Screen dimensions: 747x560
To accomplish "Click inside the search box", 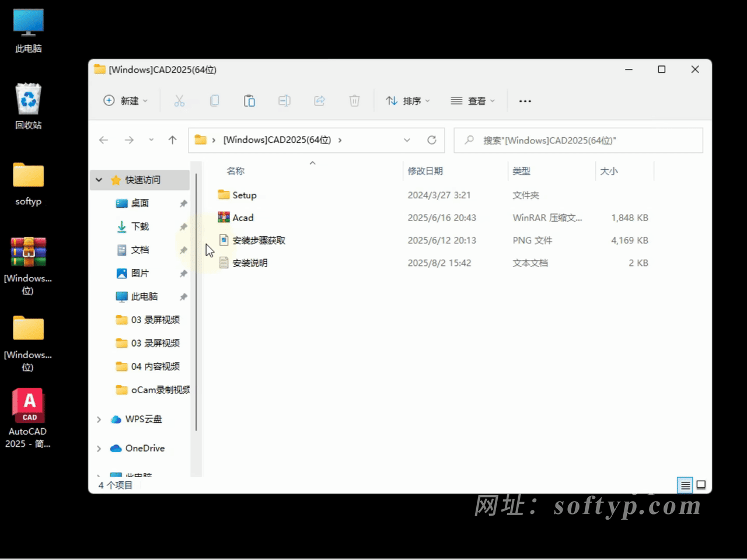I will pyautogui.click(x=578, y=140).
